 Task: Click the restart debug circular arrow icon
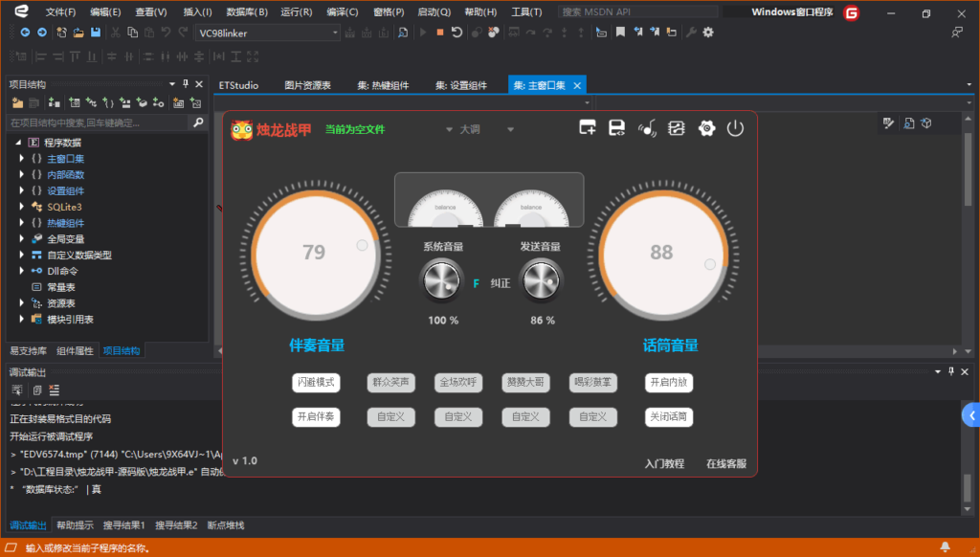click(457, 33)
